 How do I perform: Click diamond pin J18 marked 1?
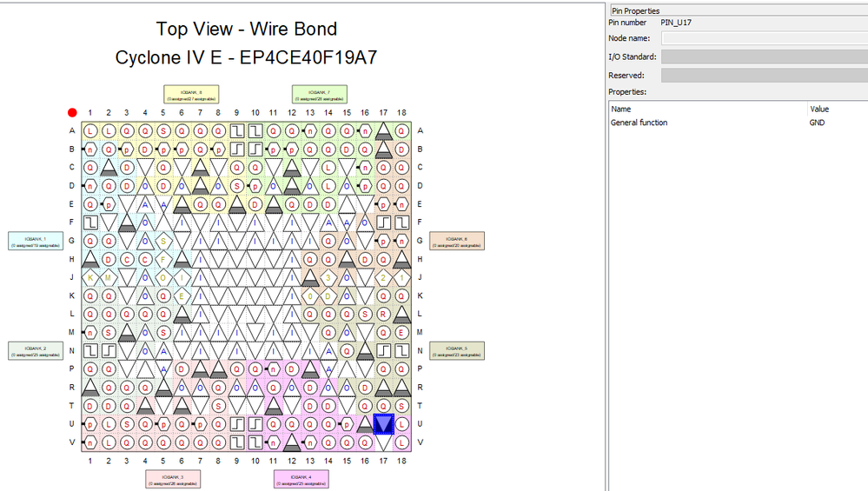click(401, 277)
